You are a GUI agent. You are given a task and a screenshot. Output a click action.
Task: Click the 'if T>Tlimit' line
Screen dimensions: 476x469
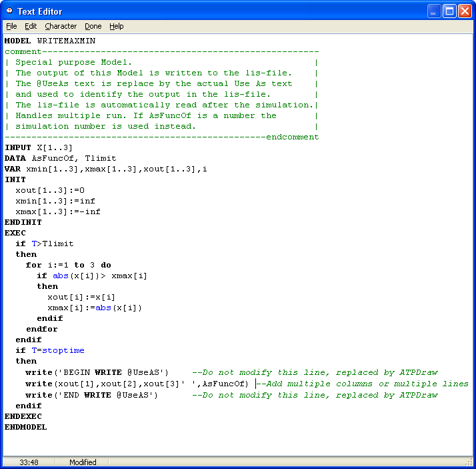point(45,244)
